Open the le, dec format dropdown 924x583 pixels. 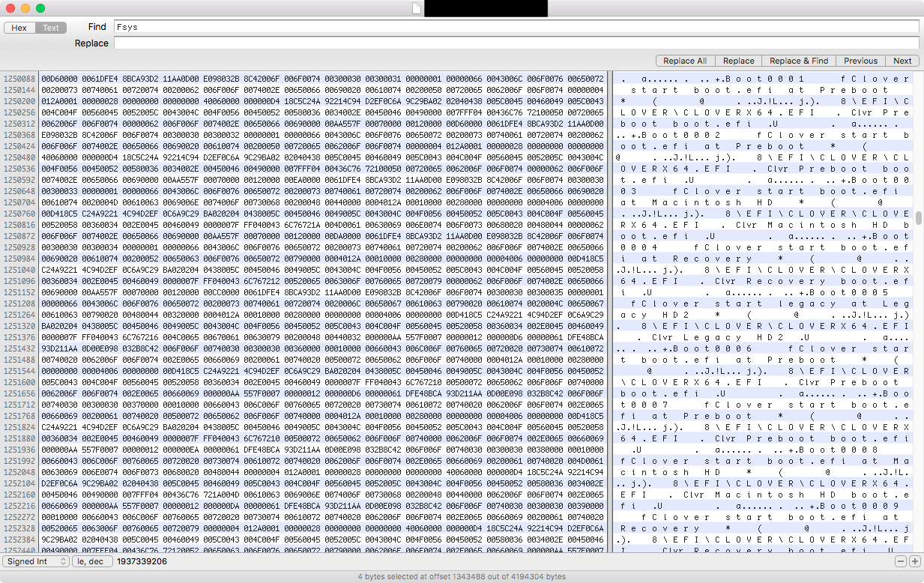pos(92,561)
